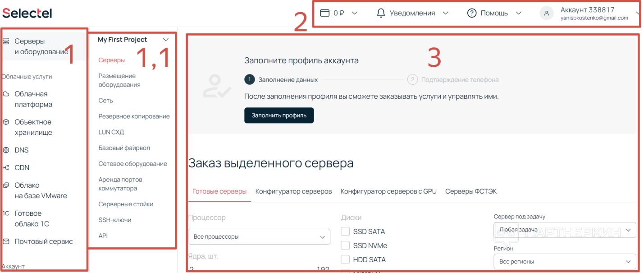Open LUN СХД link
The width and height of the screenshot is (644, 273).
[x=111, y=132]
